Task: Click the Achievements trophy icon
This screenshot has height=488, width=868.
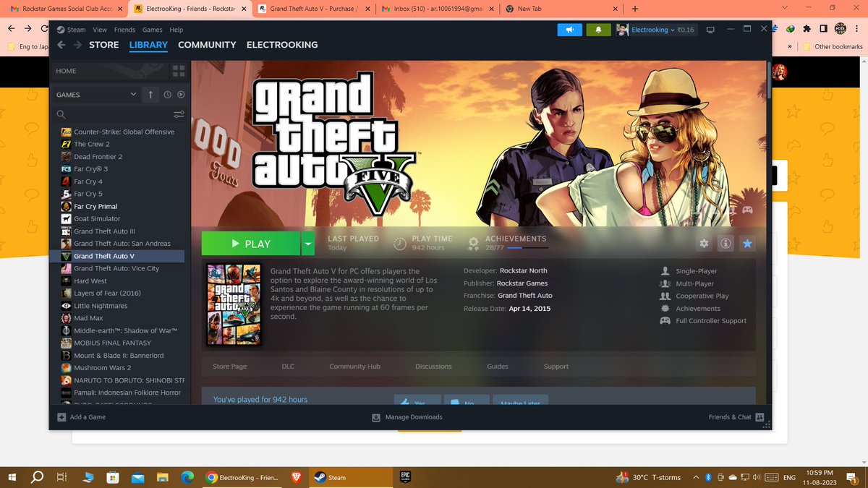Action: coord(474,244)
